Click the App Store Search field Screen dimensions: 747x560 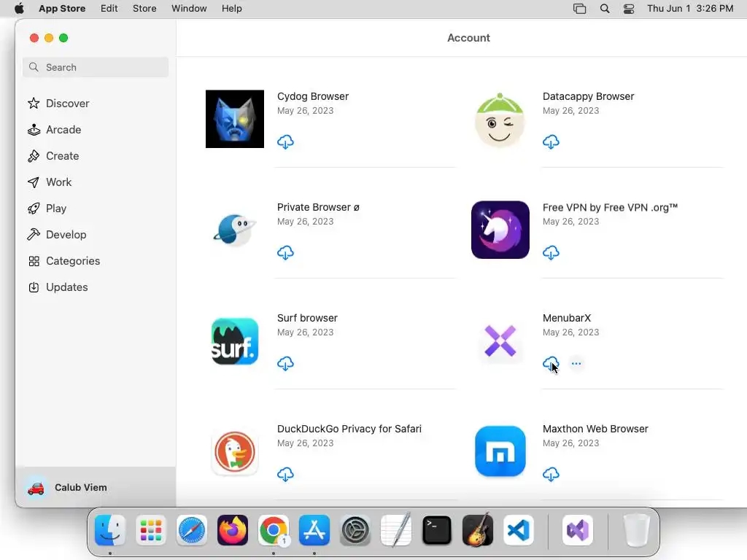pyautogui.click(x=96, y=67)
